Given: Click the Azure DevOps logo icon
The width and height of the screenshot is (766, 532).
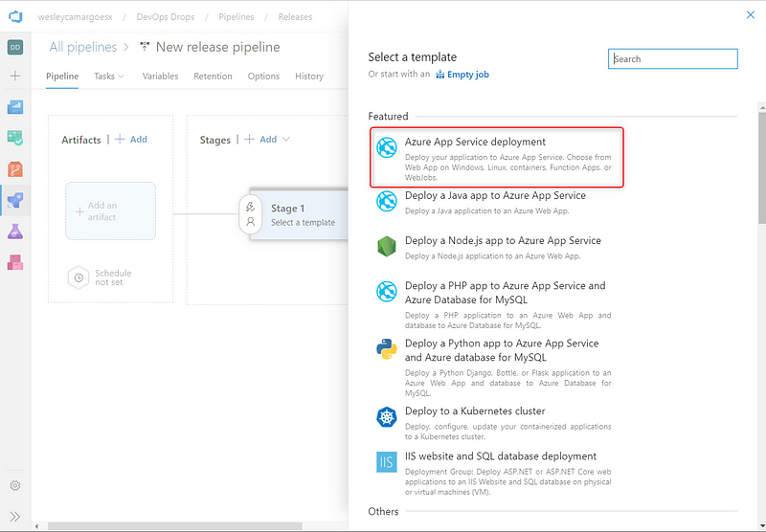Looking at the screenshot, I should 15,16.
